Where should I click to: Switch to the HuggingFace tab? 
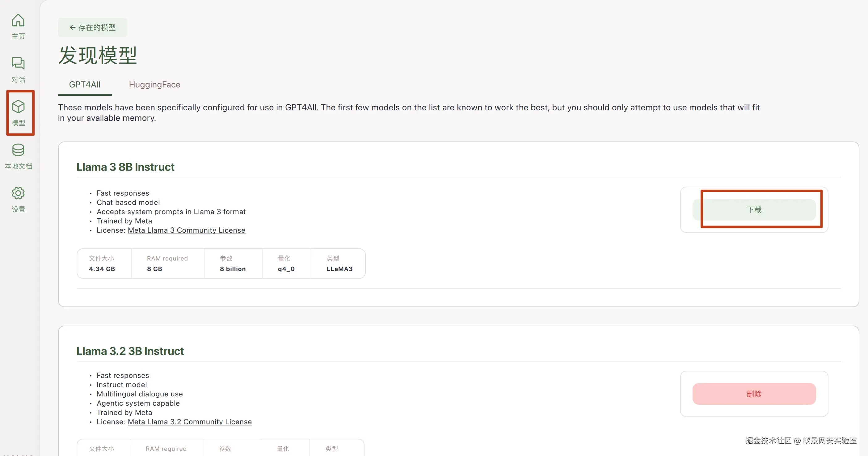tap(154, 85)
